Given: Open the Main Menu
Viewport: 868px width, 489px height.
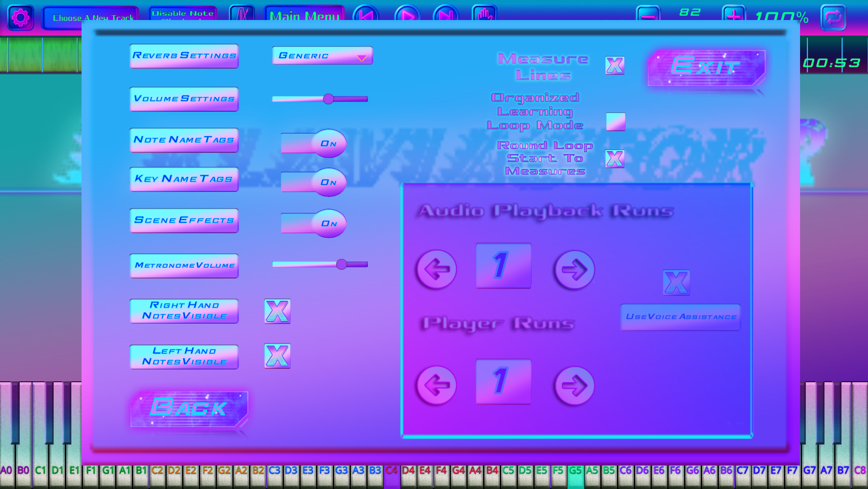Looking at the screenshot, I should pos(304,15).
